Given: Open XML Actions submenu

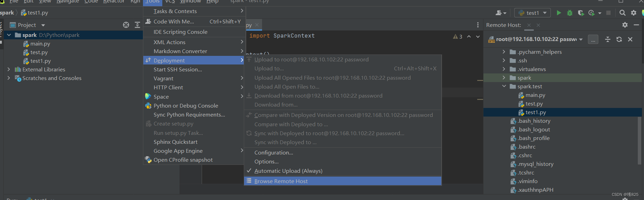Looking at the screenshot, I should click(194, 42).
